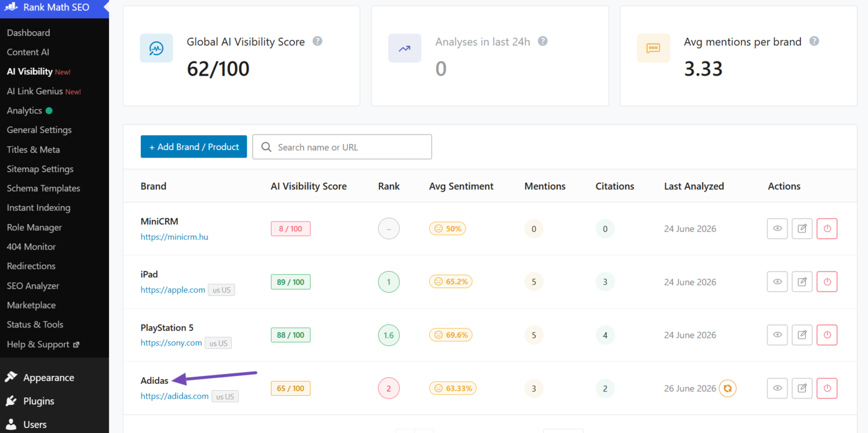Click the Rank Math SEO logo icon
Image resolution: width=868 pixels, height=433 pixels.
[x=11, y=8]
